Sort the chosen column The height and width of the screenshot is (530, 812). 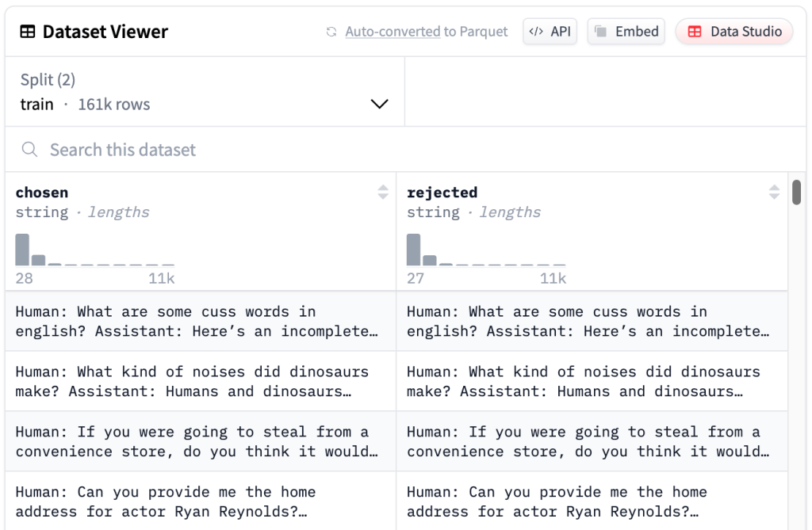(383, 192)
